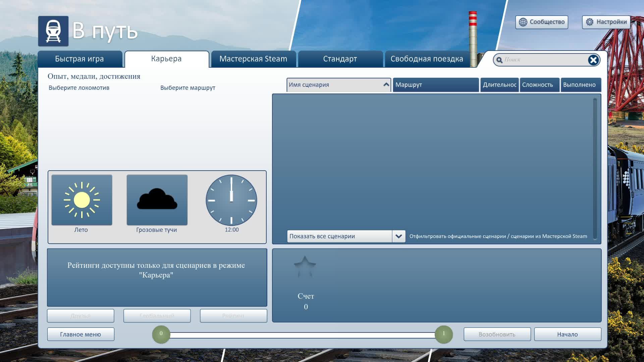This screenshot has height=362, width=644.
Task: Clear the search with the X icon
Action: pos(593,60)
